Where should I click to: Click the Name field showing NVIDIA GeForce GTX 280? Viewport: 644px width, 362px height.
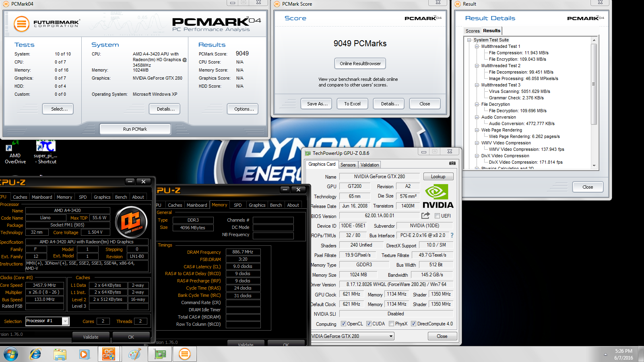click(x=379, y=177)
